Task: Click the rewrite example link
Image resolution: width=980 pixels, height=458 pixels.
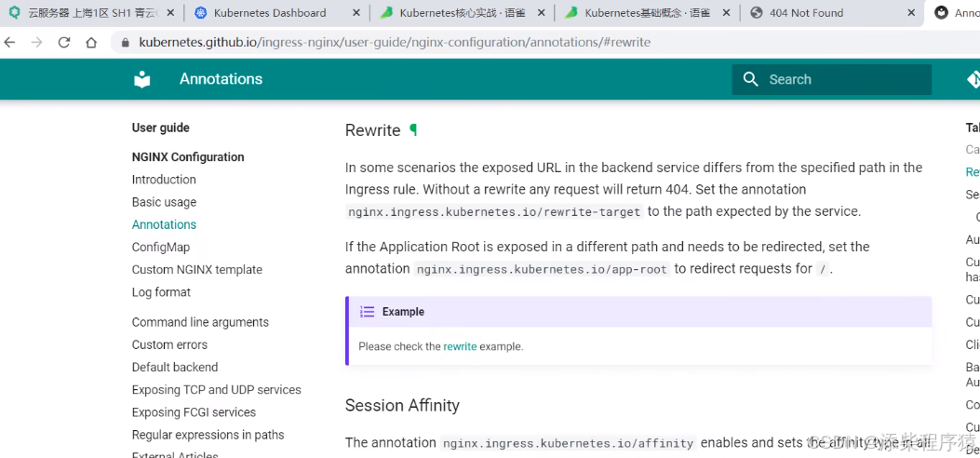Action: [x=460, y=346]
